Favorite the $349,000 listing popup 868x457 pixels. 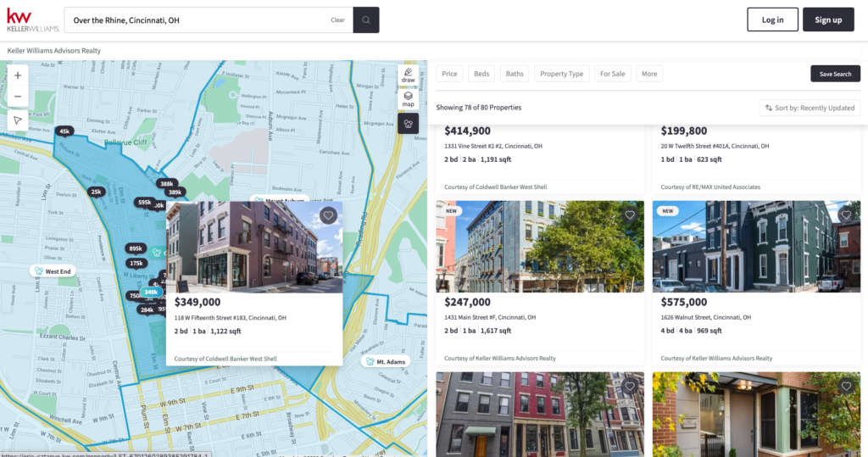[329, 215]
